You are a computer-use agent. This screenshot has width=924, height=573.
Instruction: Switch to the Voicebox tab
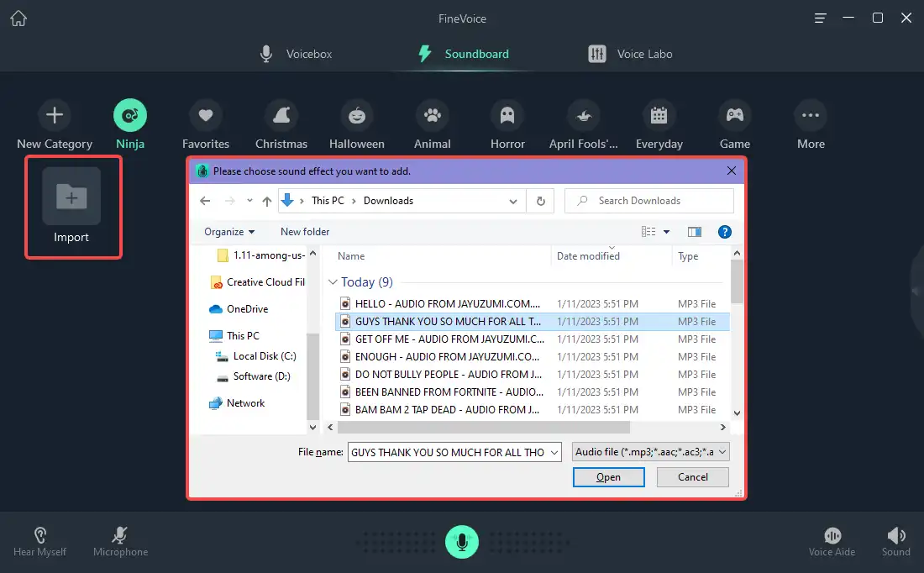pyautogui.click(x=297, y=54)
